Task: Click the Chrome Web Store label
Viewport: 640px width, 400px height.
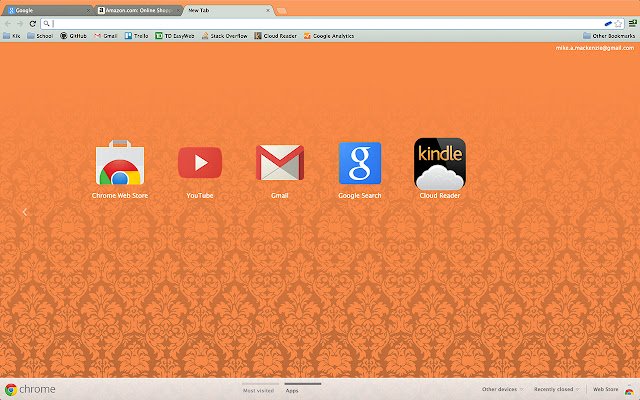Action: click(120, 196)
